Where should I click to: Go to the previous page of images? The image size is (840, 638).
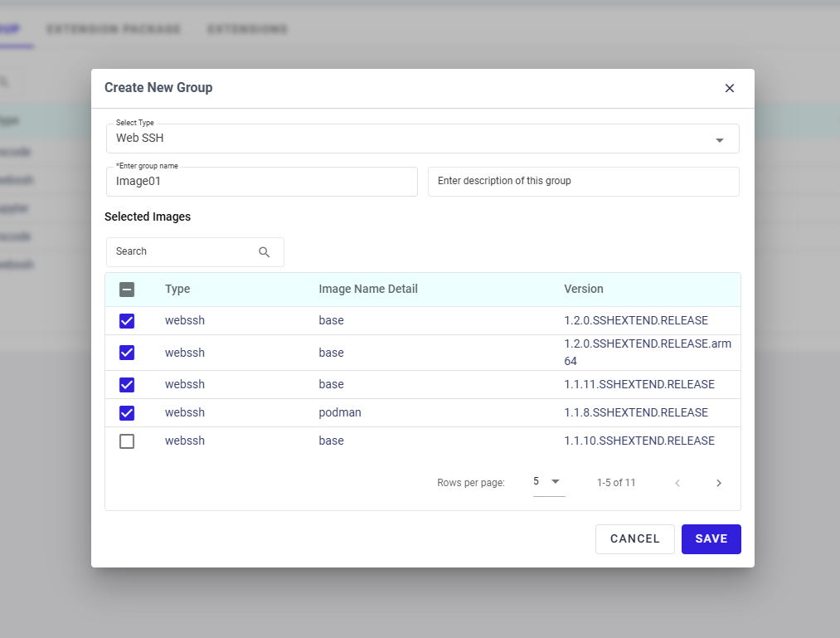click(677, 483)
